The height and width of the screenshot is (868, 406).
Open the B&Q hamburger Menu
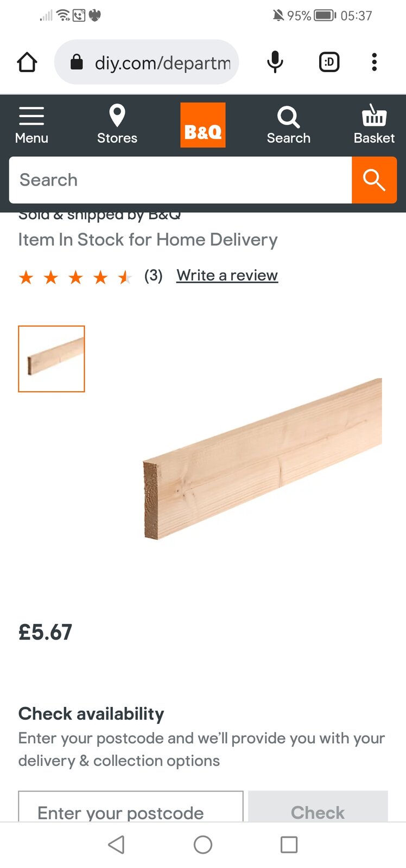pos(31,125)
